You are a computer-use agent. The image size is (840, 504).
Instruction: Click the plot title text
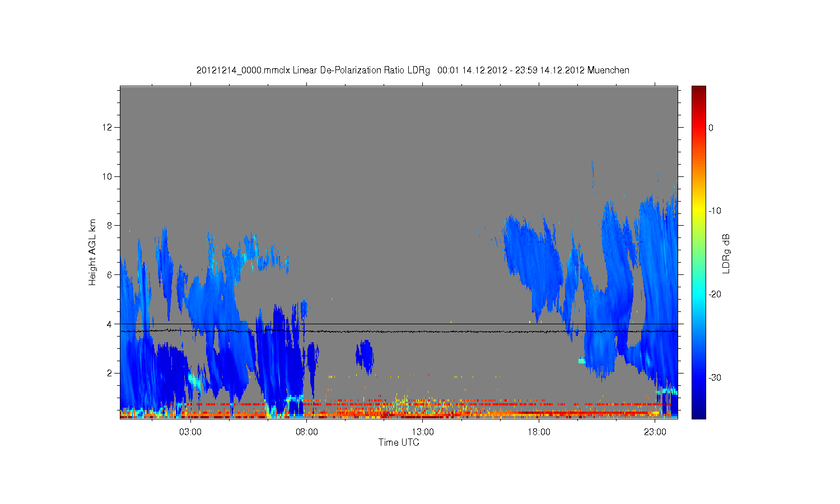(413, 71)
